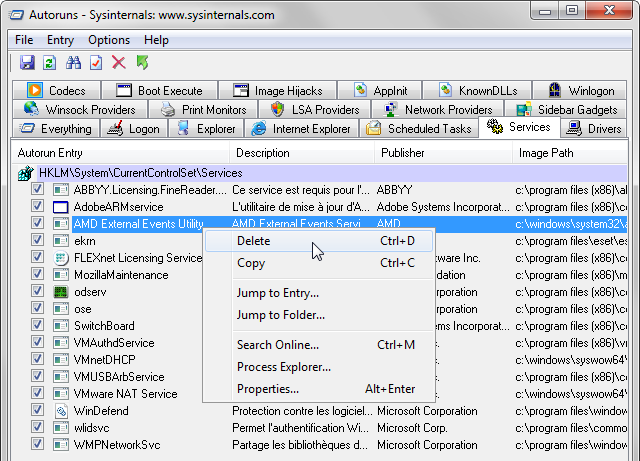Select the HKLM\System\CurrentControlSet\Services row
The height and width of the screenshot is (461, 640).
click(322, 173)
